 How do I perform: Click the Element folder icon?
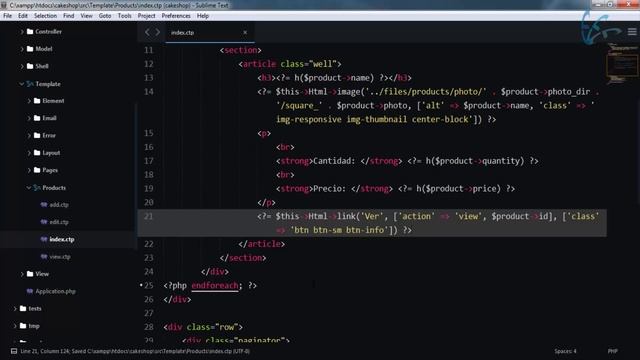[37, 100]
